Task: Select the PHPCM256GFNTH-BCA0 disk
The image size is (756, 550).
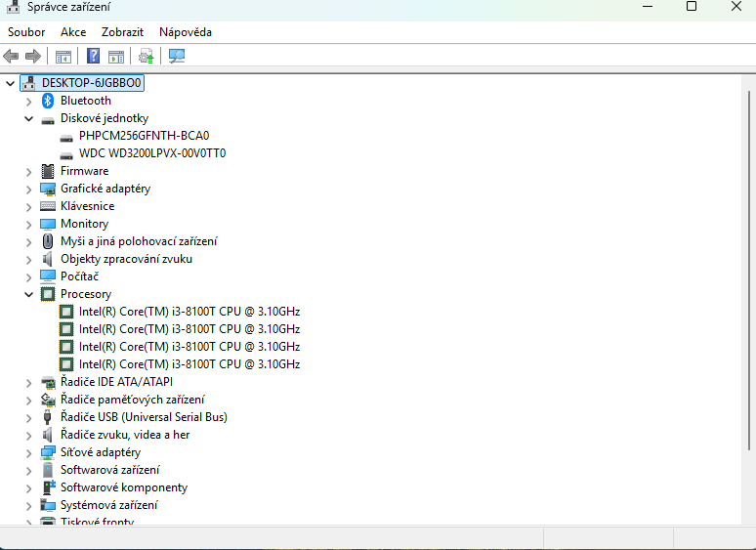Action: (x=145, y=136)
